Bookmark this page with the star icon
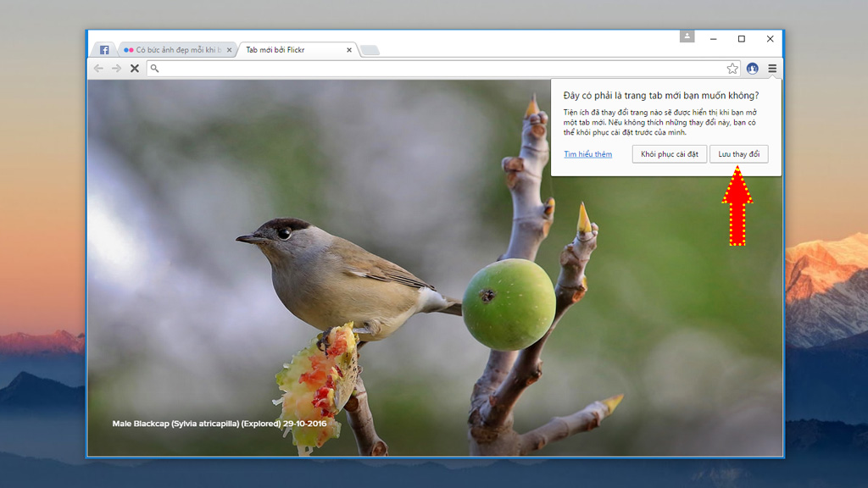Image resolution: width=868 pixels, height=488 pixels. tap(732, 69)
